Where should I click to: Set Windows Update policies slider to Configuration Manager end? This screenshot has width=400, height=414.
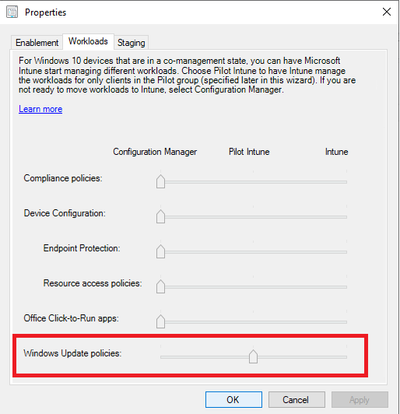pyautogui.click(x=161, y=357)
